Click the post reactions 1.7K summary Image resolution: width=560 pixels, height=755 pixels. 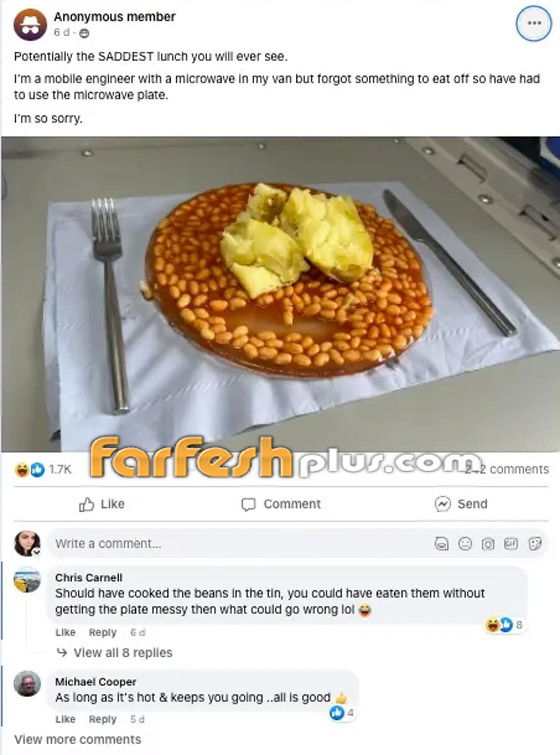44,469
